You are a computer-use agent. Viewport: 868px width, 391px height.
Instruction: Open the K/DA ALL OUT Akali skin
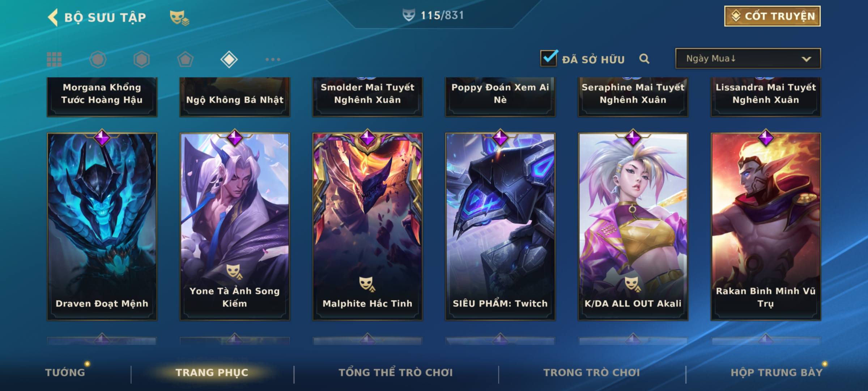click(633, 227)
